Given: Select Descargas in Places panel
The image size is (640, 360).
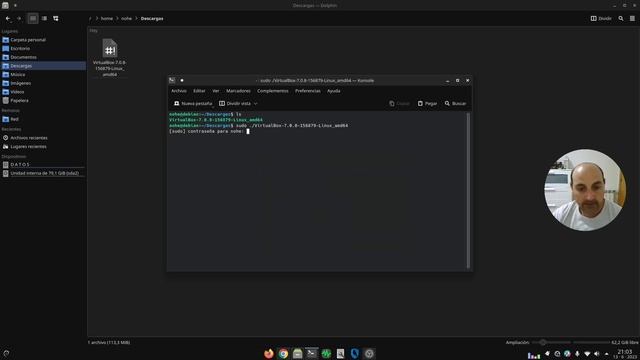Looking at the screenshot, I should [43, 66].
